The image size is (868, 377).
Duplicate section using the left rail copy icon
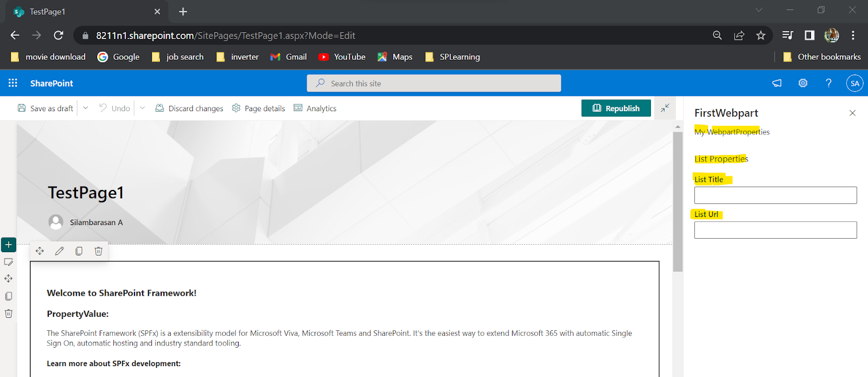(x=9, y=296)
